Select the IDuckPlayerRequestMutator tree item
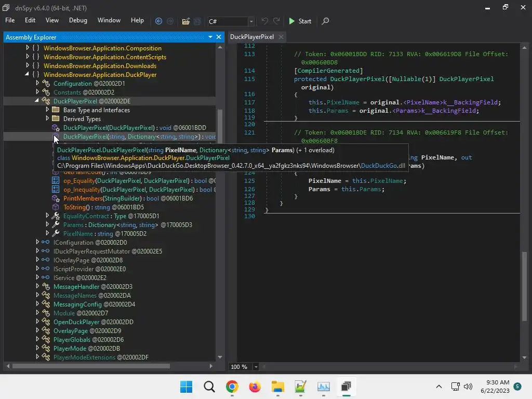The height and width of the screenshot is (399, 532). point(108,251)
